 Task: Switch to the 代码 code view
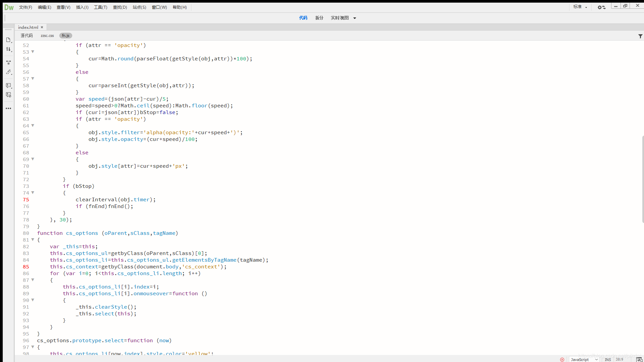(303, 18)
